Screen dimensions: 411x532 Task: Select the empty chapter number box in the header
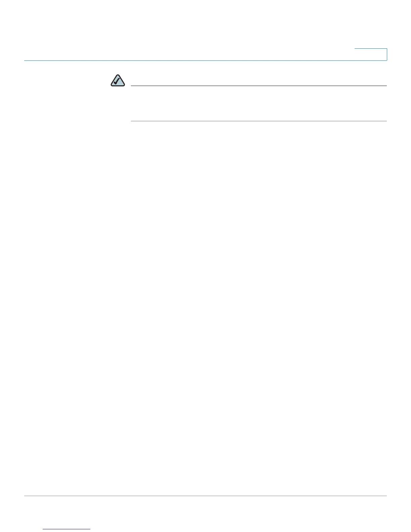point(371,54)
